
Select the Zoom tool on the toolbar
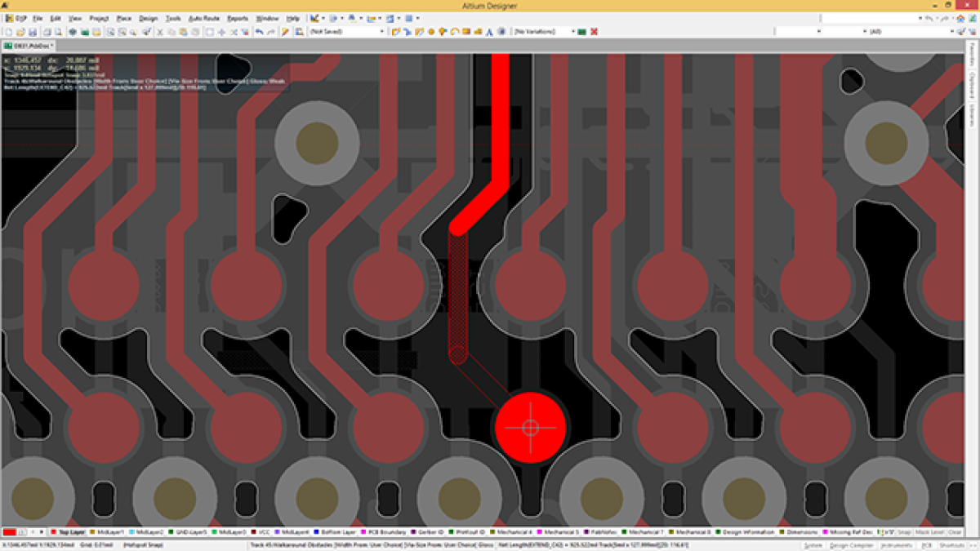point(133,33)
